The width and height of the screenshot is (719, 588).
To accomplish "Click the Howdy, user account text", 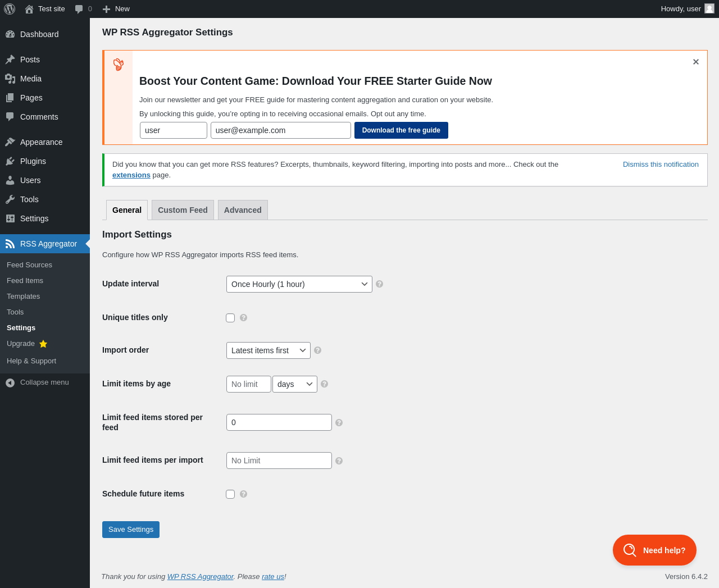I will (x=681, y=9).
